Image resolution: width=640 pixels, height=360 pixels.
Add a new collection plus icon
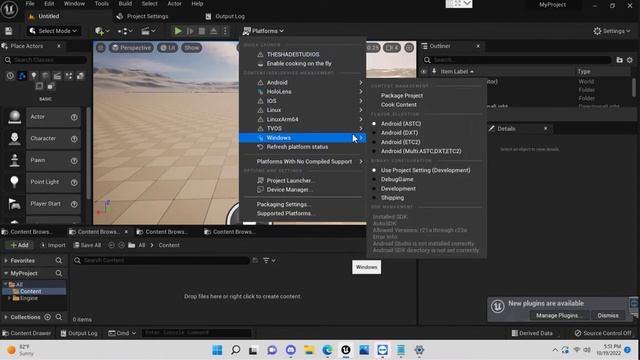(x=47, y=317)
